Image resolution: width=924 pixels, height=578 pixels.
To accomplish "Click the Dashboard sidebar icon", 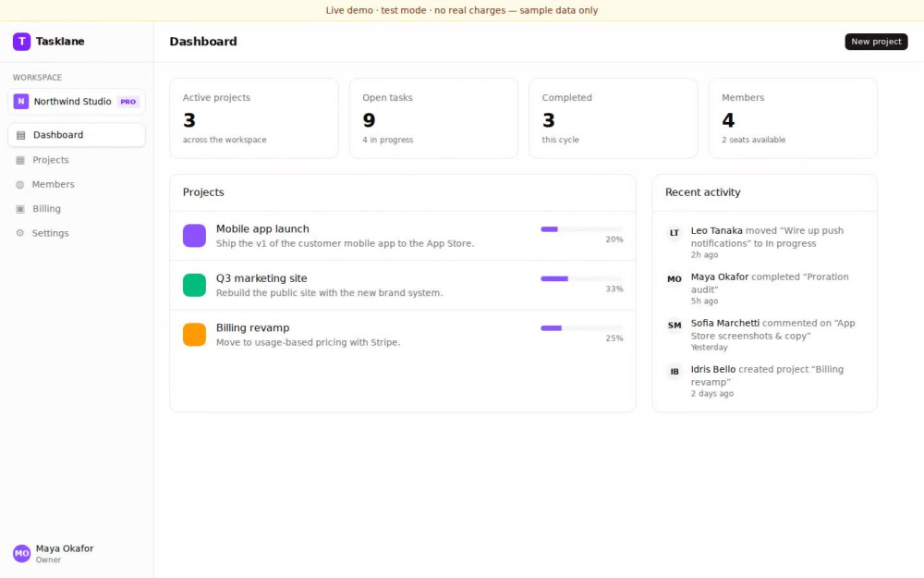I will click(20, 135).
